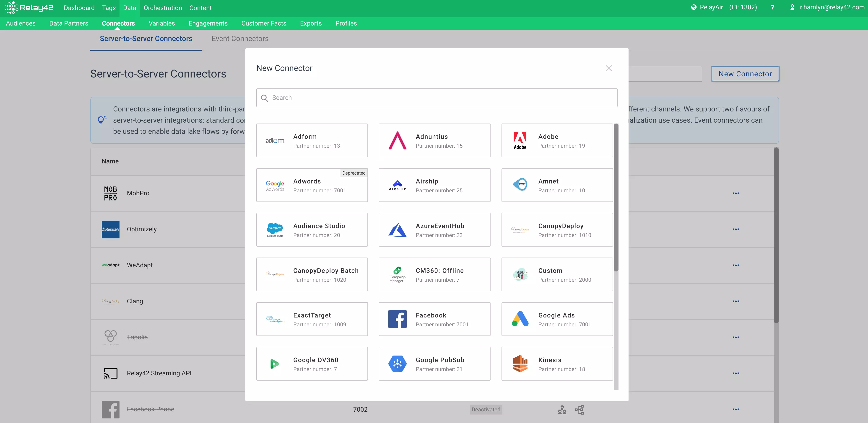Select the Adform connector card

(312, 140)
